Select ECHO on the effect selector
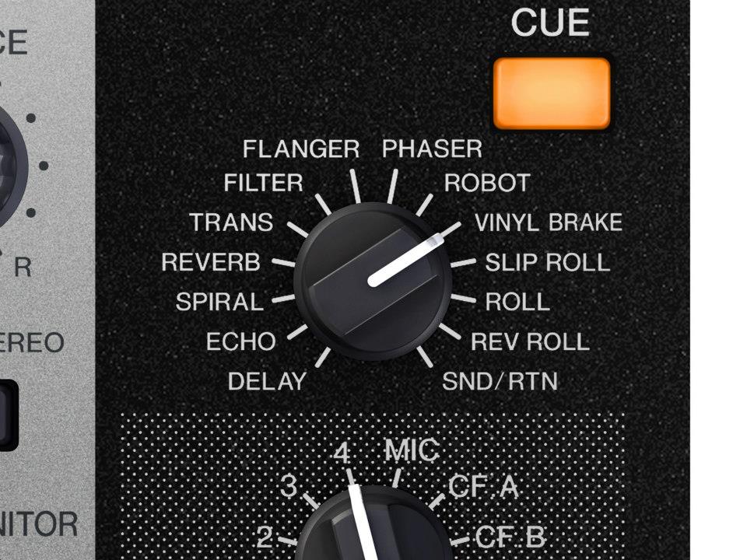Image resolution: width=747 pixels, height=560 pixels. click(241, 342)
